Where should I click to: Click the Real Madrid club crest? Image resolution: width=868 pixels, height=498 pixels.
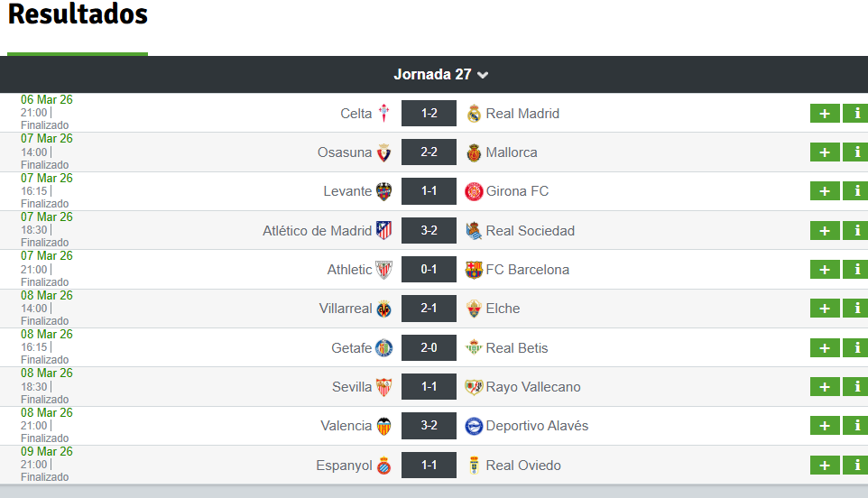[x=474, y=114]
